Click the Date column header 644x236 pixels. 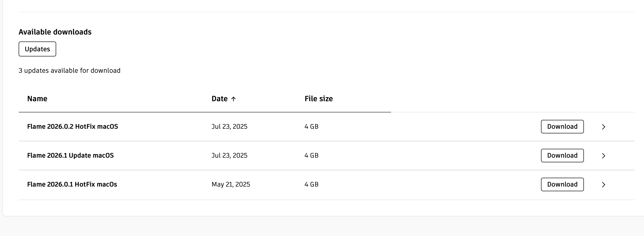pos(219,99)
